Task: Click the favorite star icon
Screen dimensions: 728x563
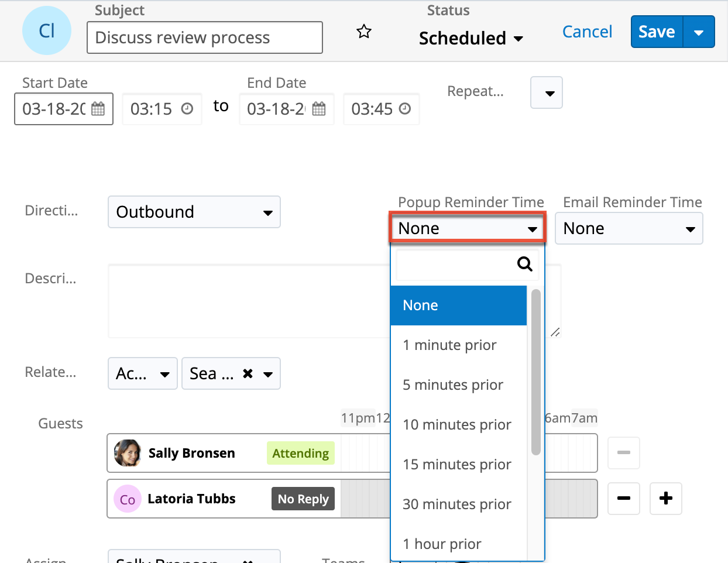Action: (364, 32)
